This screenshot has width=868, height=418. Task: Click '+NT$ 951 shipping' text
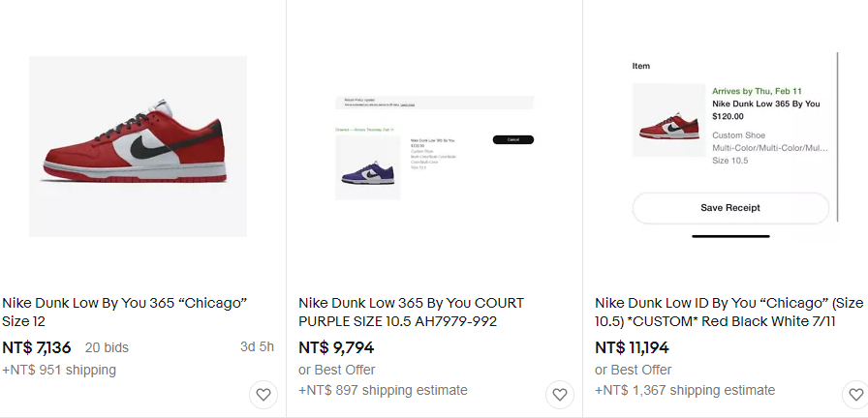pyautogui.click(x=59, y=370)
